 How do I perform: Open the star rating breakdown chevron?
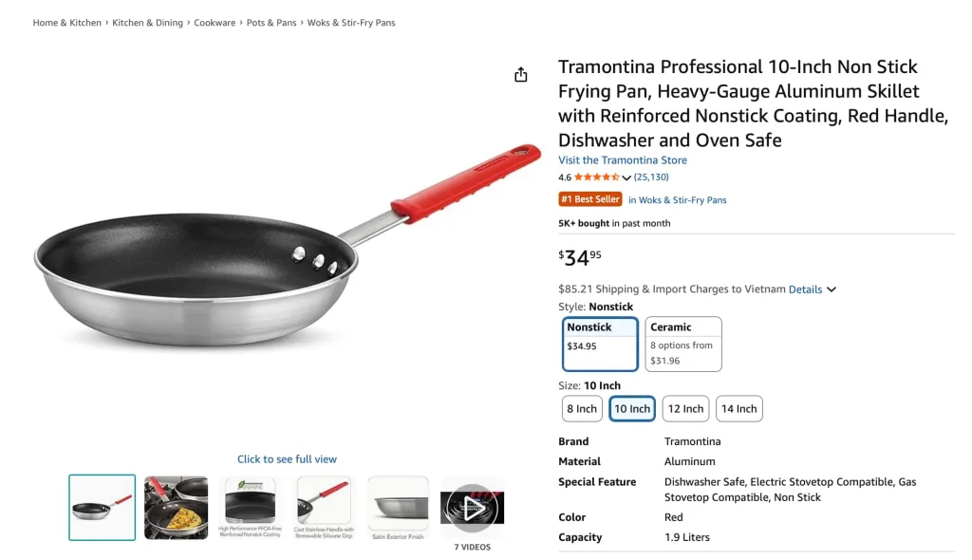[x=626, y=177]
